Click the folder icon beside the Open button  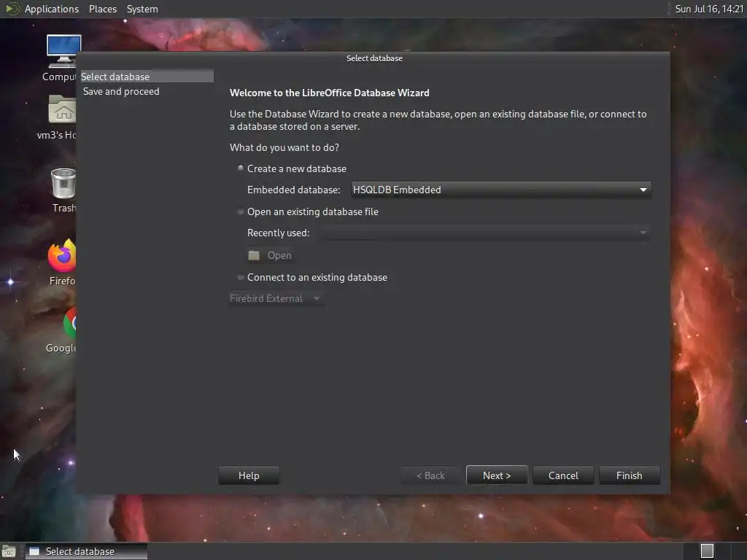254,256
